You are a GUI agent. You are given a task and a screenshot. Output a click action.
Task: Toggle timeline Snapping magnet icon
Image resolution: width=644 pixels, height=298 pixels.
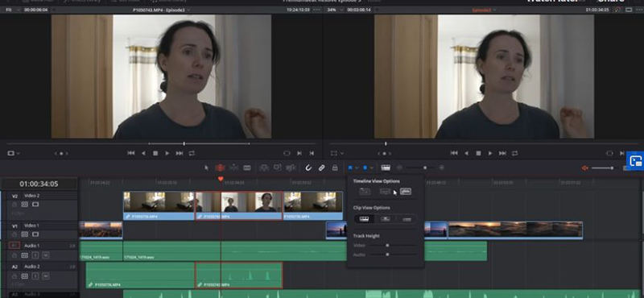tap(308, 168)
